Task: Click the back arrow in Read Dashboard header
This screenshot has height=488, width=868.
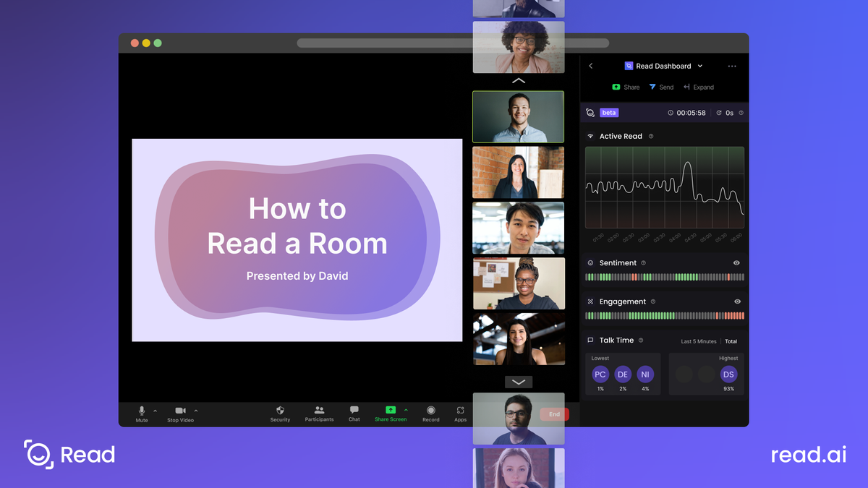Action: pos(591,66)
